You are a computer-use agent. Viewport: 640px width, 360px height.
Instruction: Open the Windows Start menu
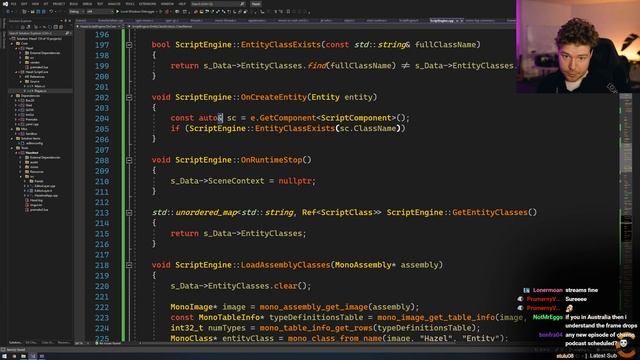[4, 356]
